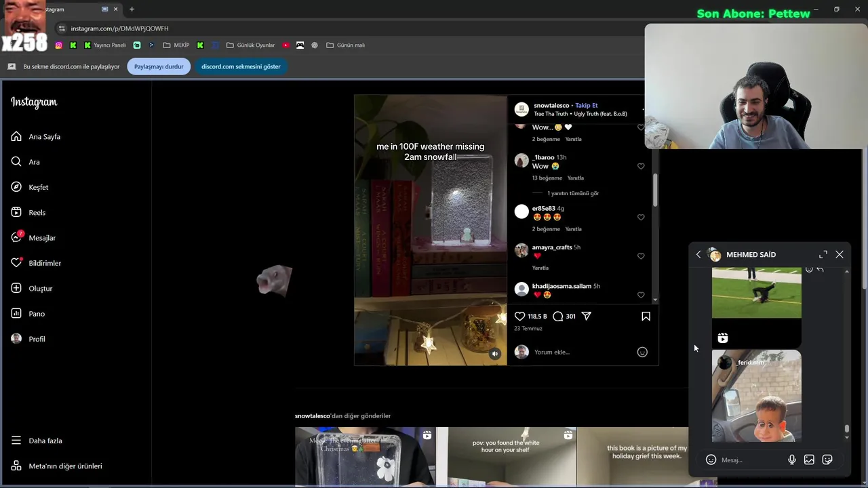Screen dimensions: 868x488
Task: Open sticker picker in chat
Action: pos(827,460)
